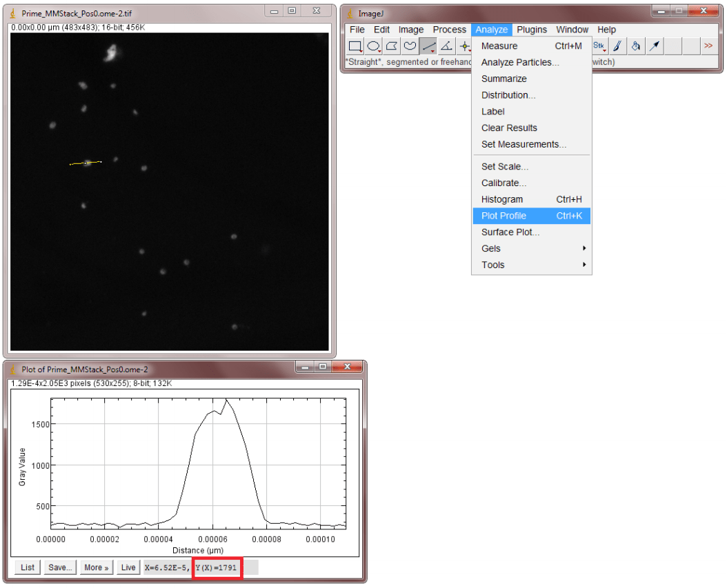
Task: Select Plot Profile menu entry
Action: click(531, 216)
